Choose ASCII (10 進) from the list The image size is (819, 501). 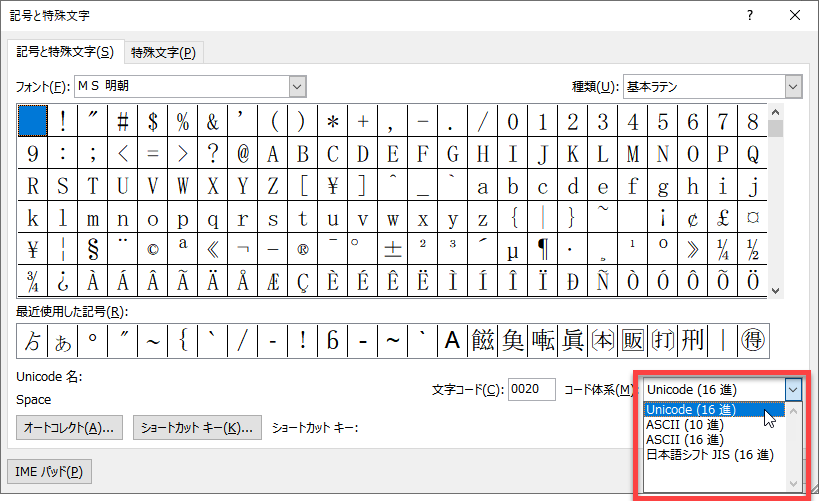coord(687,425)
